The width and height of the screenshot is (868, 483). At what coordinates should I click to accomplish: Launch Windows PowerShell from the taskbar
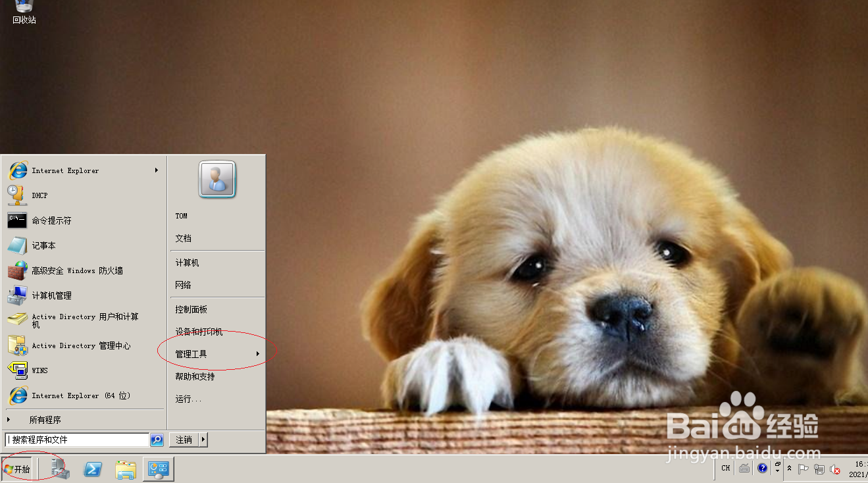pos(92,469)
